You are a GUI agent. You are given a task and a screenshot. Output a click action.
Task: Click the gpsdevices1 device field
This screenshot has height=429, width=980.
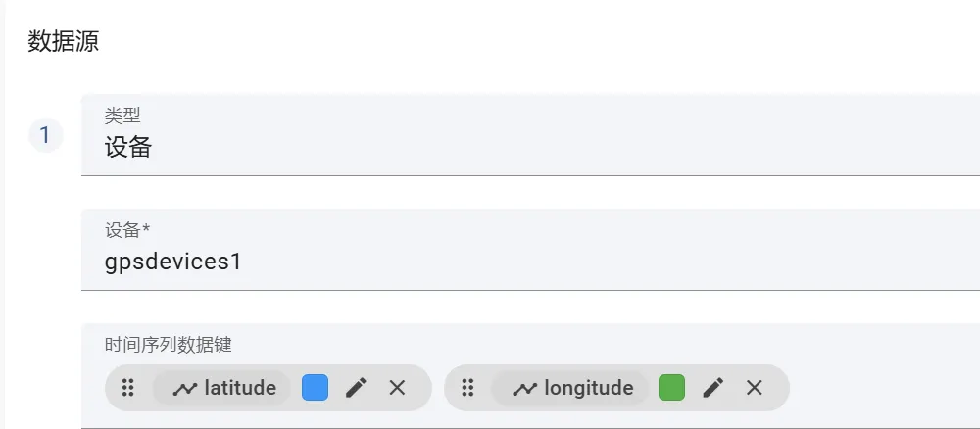(x=529, y=262)
